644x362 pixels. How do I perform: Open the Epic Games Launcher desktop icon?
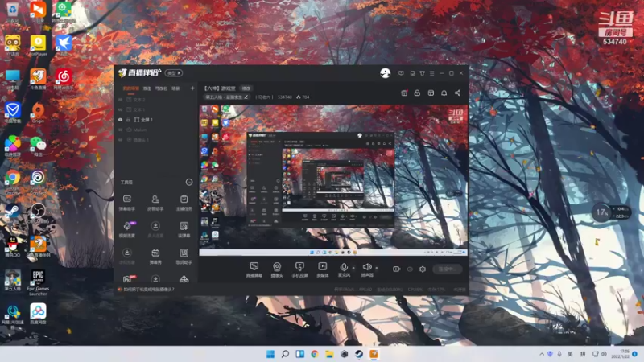pyautogui.click(x=38, y=282)
